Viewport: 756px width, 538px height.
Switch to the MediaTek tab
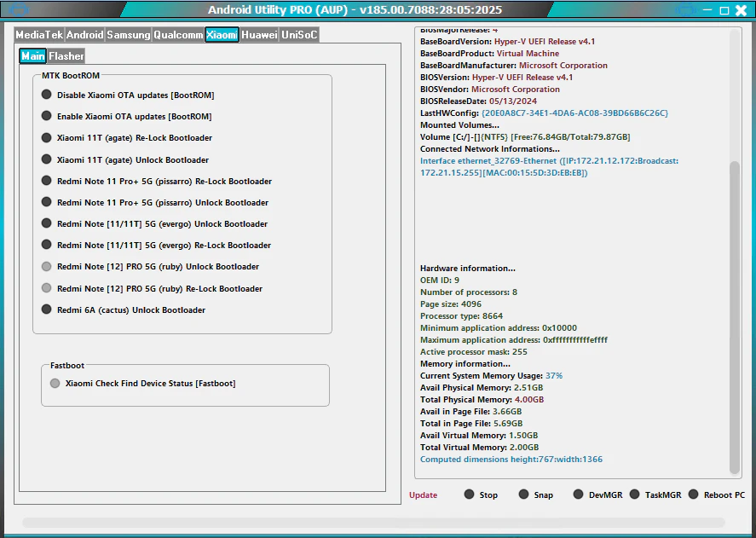click(x=39, y=35)
